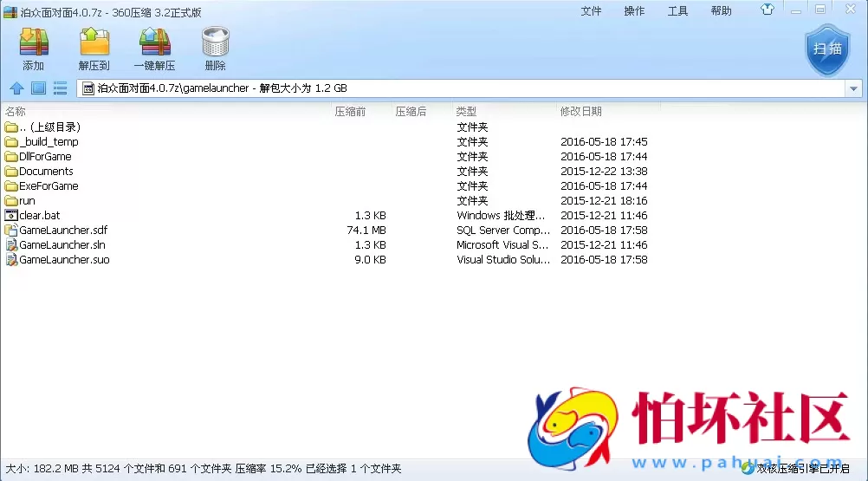This screenshot has height=481, width=868.
Task: Open the 操作 menu
Action: click(634, 11)
